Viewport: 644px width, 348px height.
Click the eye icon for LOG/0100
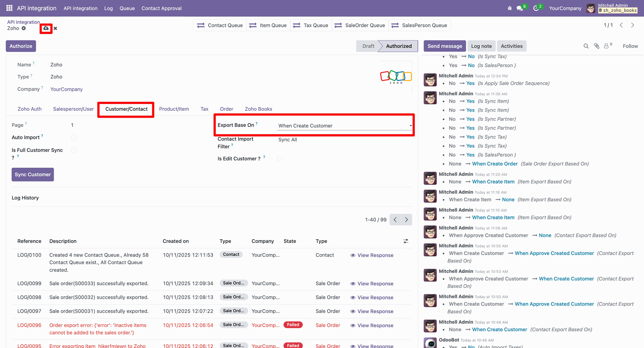(x=353, y=255)
